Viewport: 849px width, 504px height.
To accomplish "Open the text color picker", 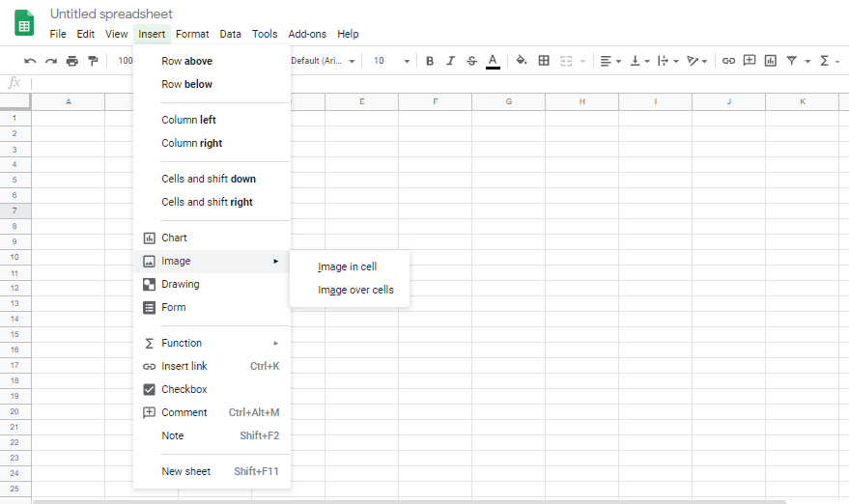I will [x=493, y=61].
